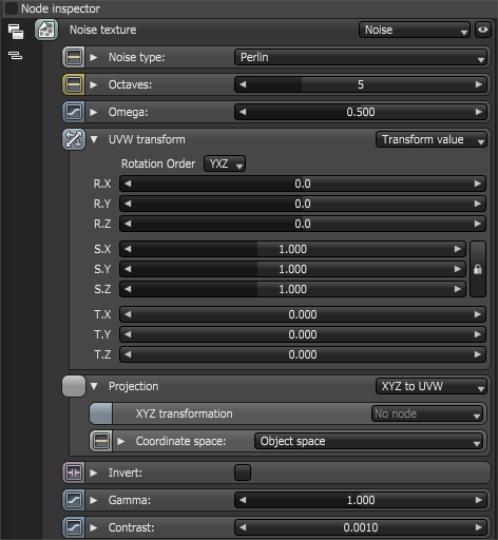Click the Omega float node icon
The height and width of the screenshot is (540, 498).
click(73, 112)
